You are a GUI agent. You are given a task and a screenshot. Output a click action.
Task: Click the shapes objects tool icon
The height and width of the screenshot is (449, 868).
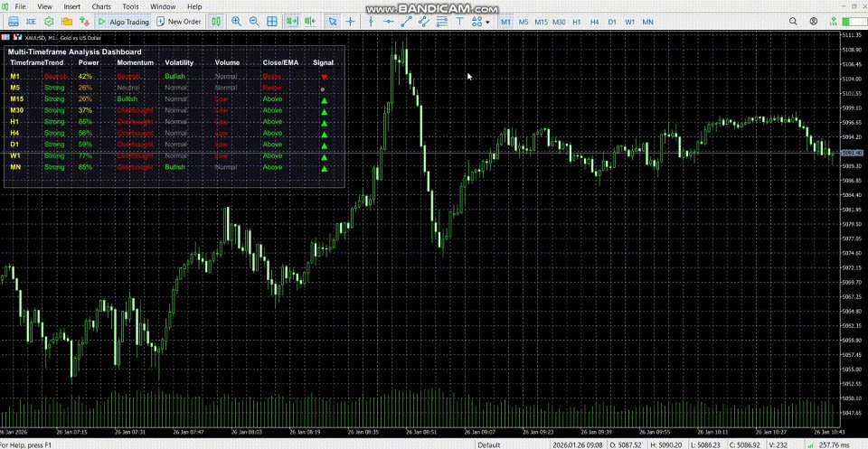point(476,22)
